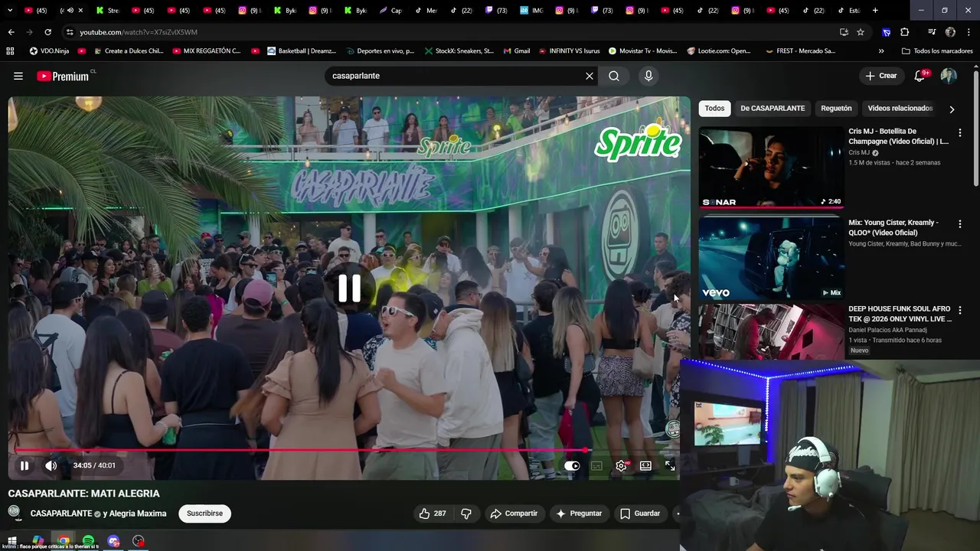Click the large pause overlay in the video

click(350, 288)
